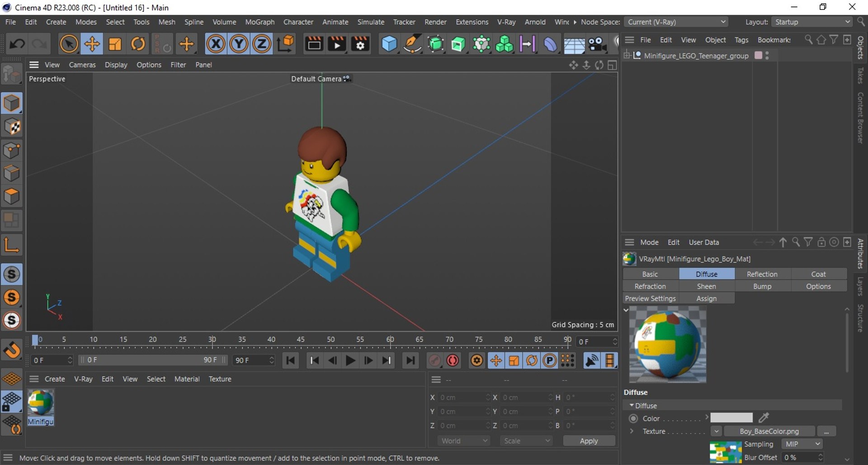Open material manager Texture menu
868x465 pixels.
pos(220,379)
